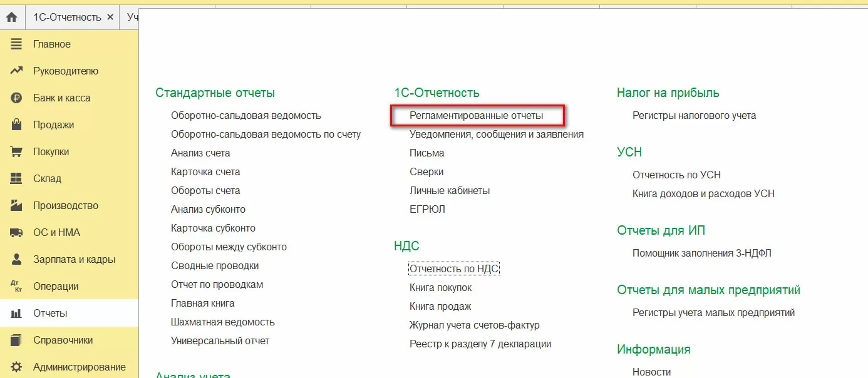Open the Новости link

[651, 372]
